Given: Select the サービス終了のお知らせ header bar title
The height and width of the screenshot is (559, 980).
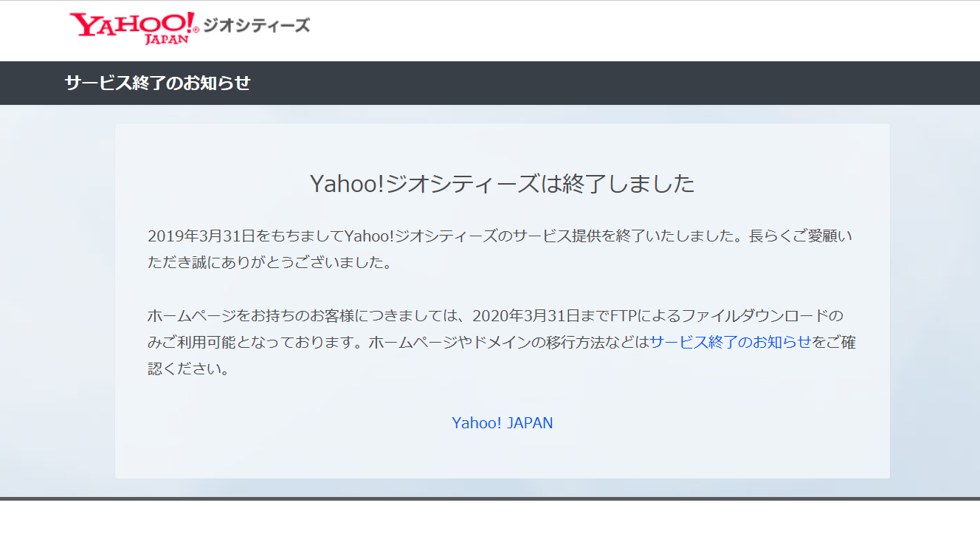Looking at the screenshot, I should point(158,83).
